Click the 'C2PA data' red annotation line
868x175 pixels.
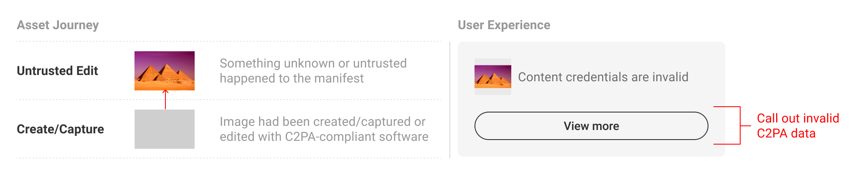coord(786,133)
